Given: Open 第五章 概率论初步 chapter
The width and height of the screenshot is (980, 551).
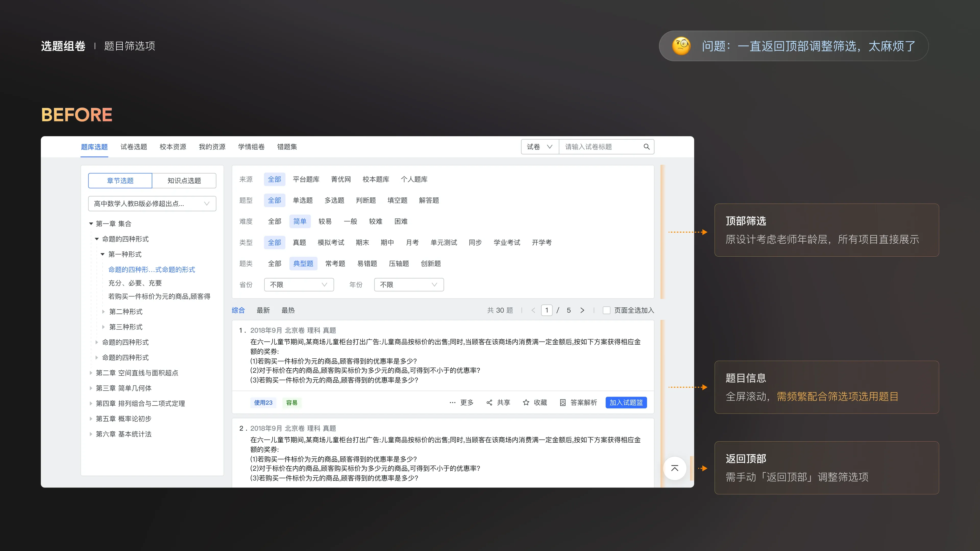Looking at the screenshot, I should click(x=123, y=419).
